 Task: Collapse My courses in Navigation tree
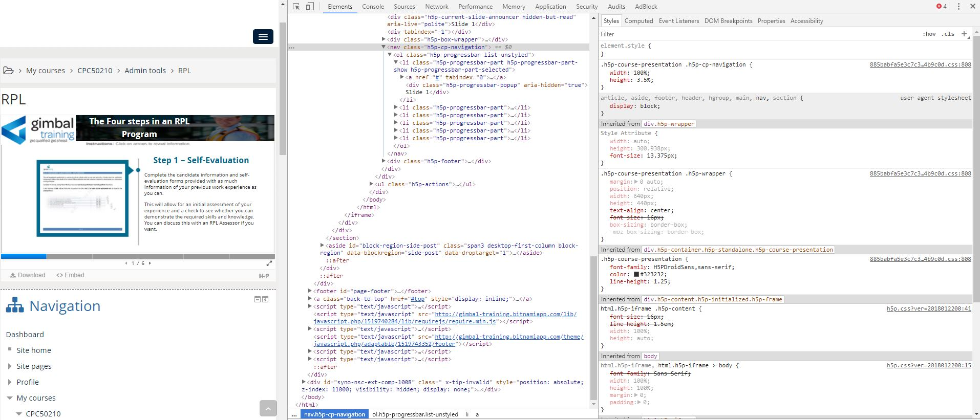pos(10,398)
